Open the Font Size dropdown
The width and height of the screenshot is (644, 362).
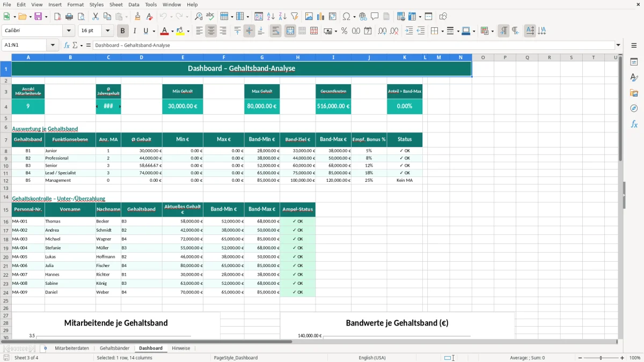pyautogui.click(x=108, y=31)
